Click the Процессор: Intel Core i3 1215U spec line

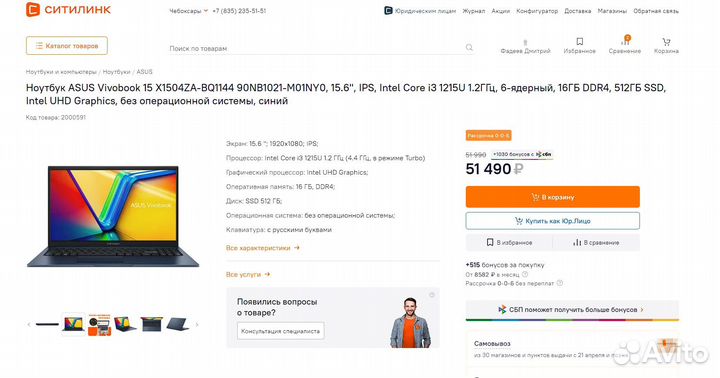click(x=326, y=158)
